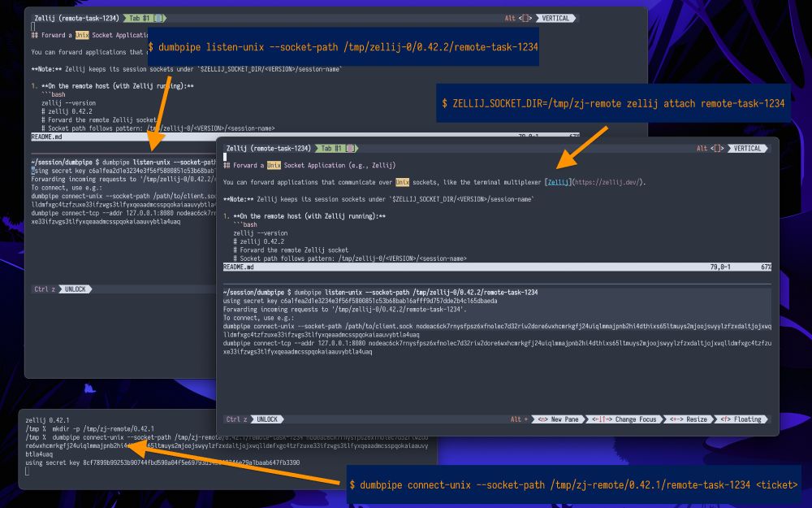This screenshot has width=812, height=508.
Task: Click '# zellij 0.42.2' in the back Zellij window
Action: pyautogui.click(x=67, y=111)
